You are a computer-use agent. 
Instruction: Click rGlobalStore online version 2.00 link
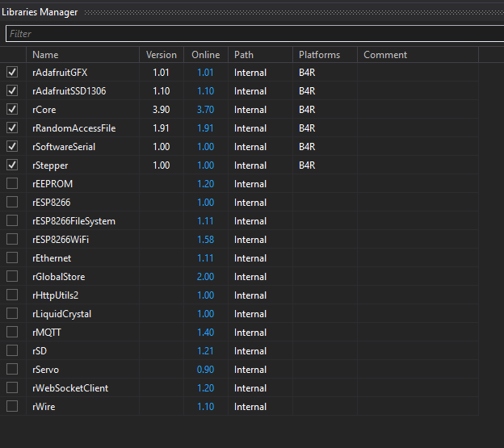(x=206, y=277)
